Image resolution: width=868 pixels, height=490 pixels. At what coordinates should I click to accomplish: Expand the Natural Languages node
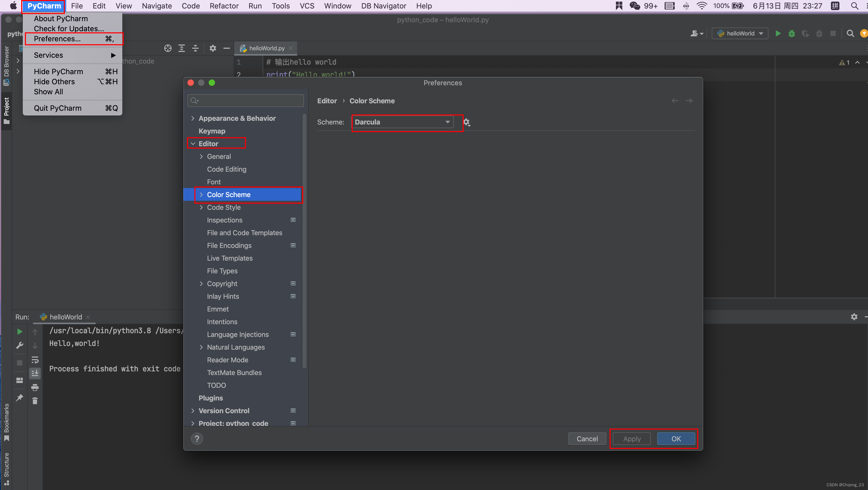[201, 347]
